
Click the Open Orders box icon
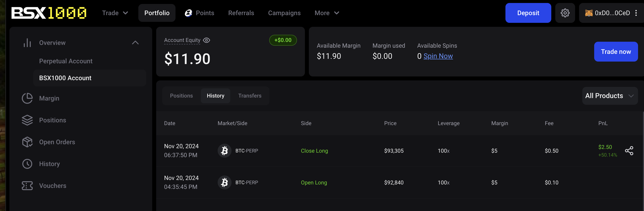click(27, 142)
